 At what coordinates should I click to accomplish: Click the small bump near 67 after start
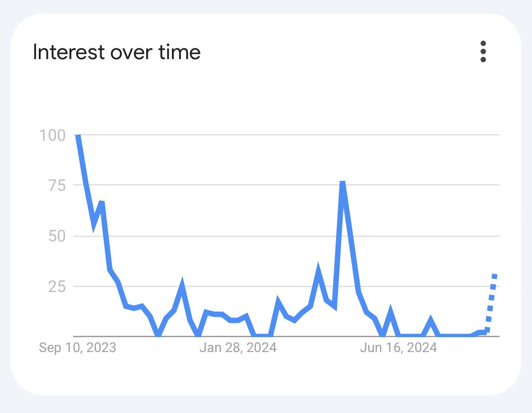102,203
